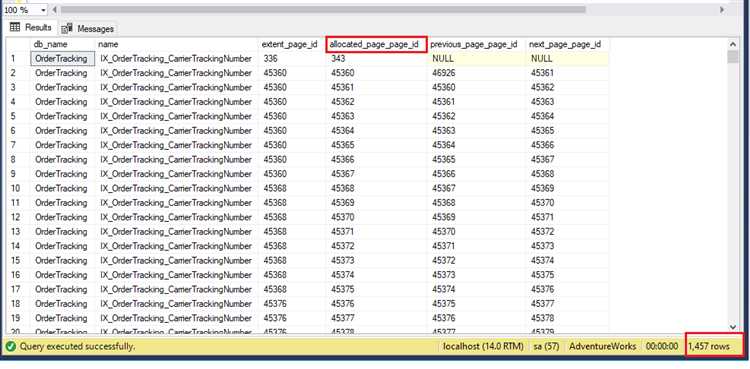Select NULL in previous_page_page_id column
The width and height of the screenshot is (750, 369).
[x=476, y=59]
